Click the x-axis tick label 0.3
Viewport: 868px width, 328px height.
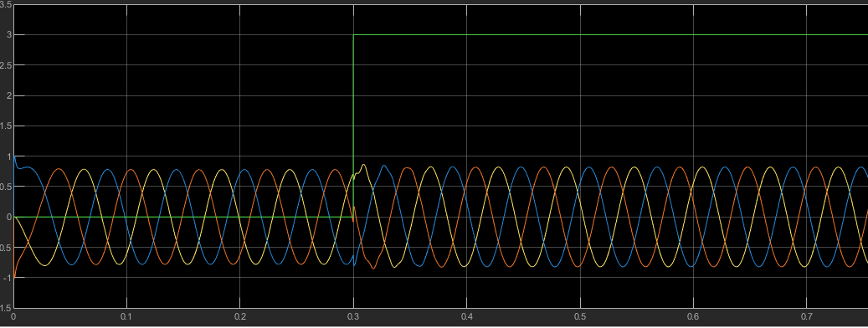[x=353, y=317]
